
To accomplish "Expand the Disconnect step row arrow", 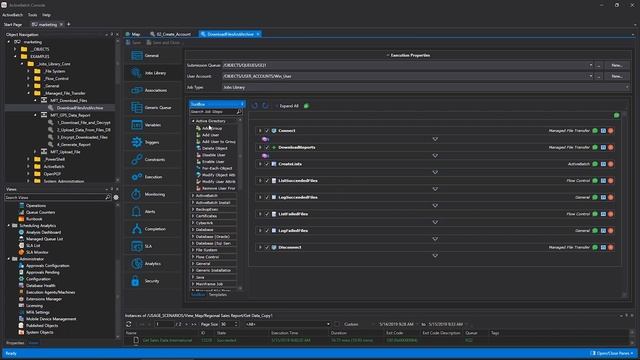I will point(260,247).
